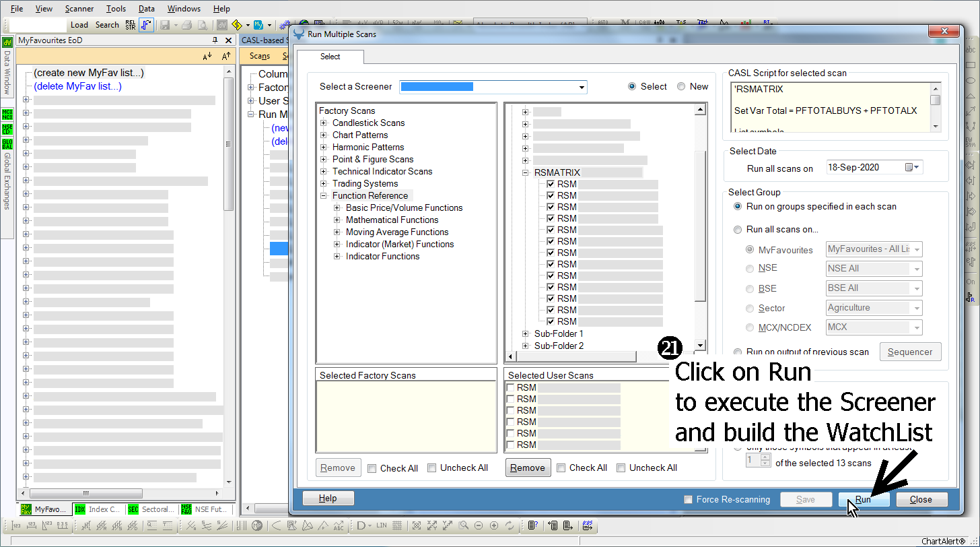Select the Sector radio button
The height and width of the screenshot is (547, 980).
coord(750,308)
